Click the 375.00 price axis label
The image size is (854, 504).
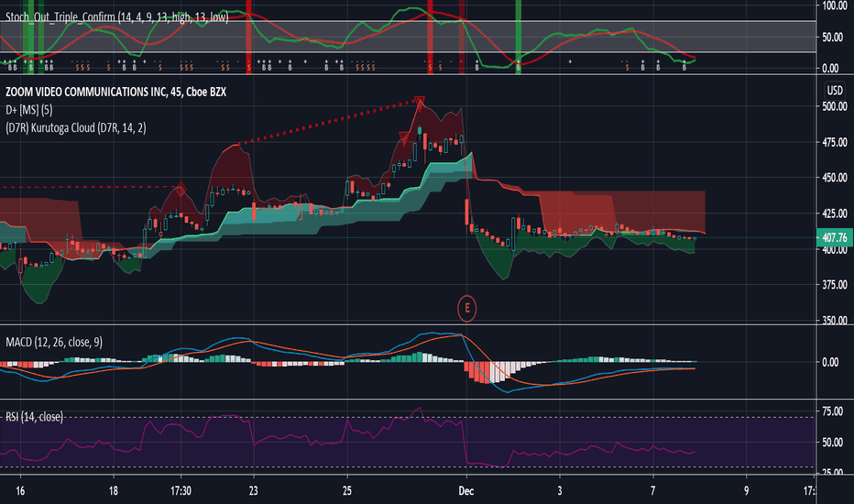[x=835, y=285]
